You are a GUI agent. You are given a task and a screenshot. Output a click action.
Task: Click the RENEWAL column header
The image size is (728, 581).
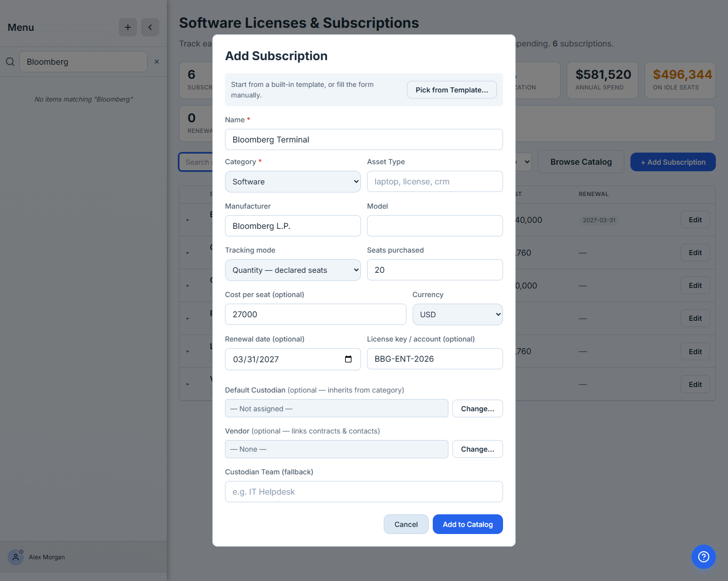tap(594, 194)
